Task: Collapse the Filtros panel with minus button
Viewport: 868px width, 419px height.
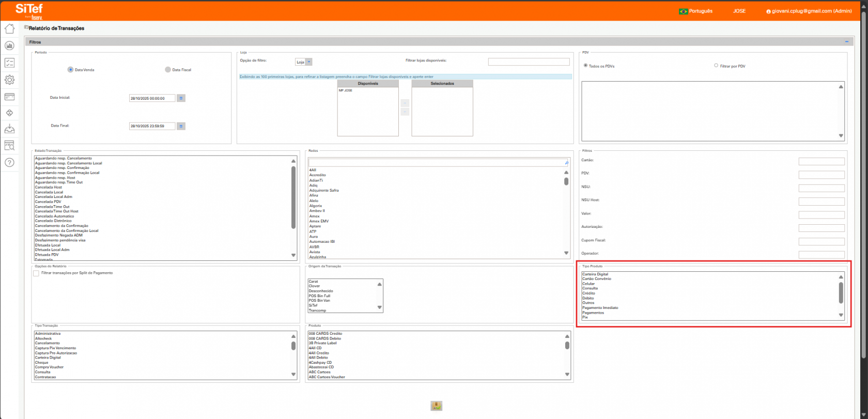Action: click(847, 42)
